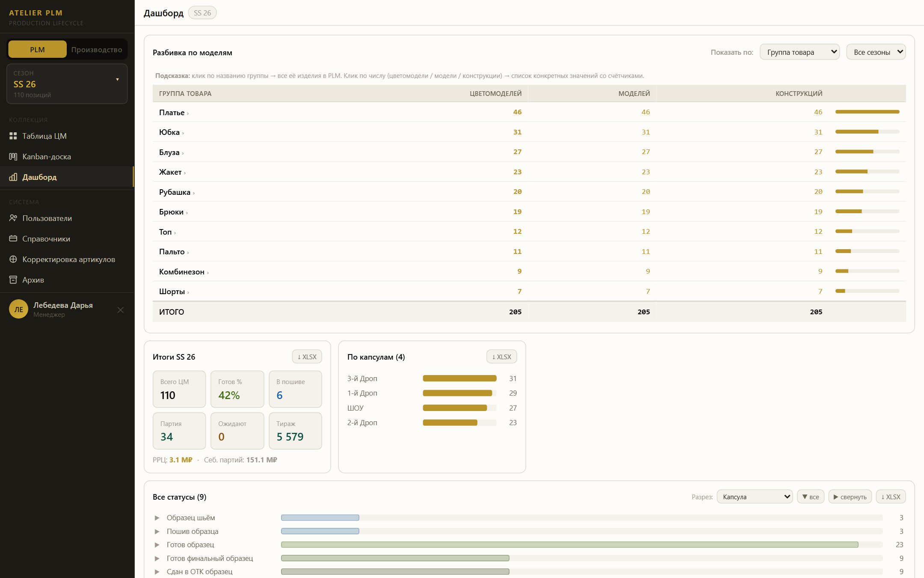
Task: Open the Сезон SS 26 selector
Action: (x=67, y=84)
